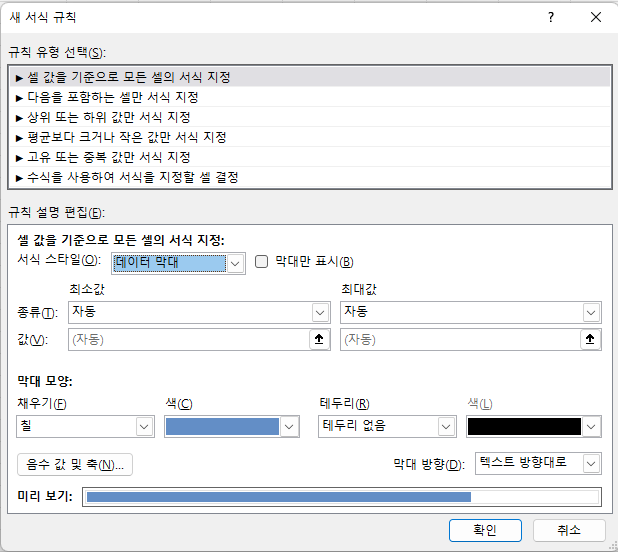618x552 pixels.
Task: Expand the border color dropdown arrow
Action: point(591,427)
